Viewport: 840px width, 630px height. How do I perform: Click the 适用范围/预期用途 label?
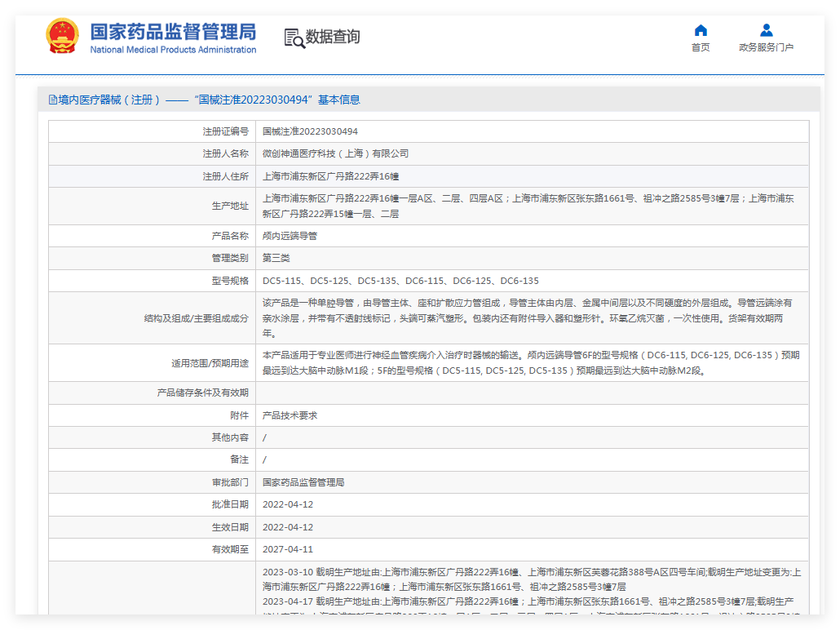point(210,363)
